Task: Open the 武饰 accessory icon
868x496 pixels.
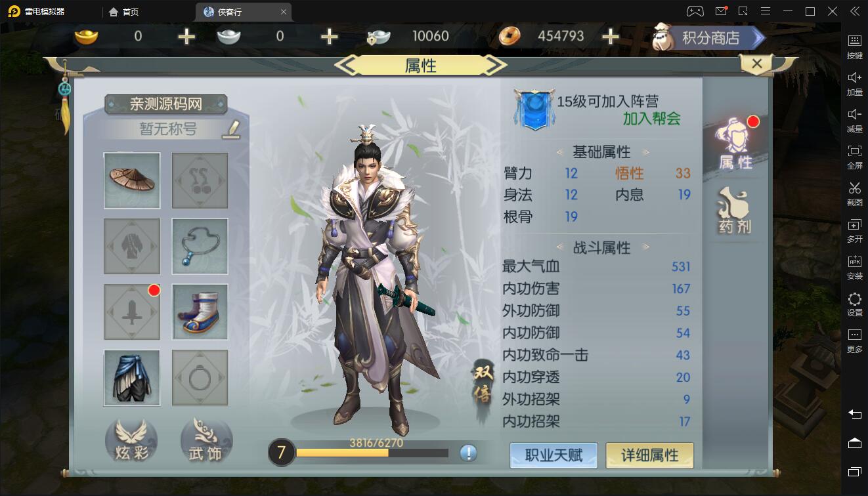Action: point(206,440)
